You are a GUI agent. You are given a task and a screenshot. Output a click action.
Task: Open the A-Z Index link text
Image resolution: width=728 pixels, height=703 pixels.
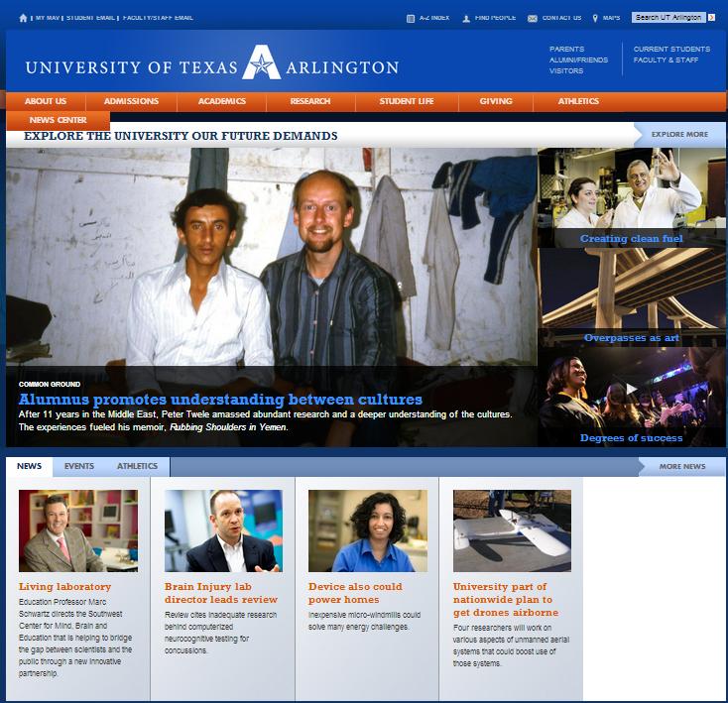pos(434,18)
